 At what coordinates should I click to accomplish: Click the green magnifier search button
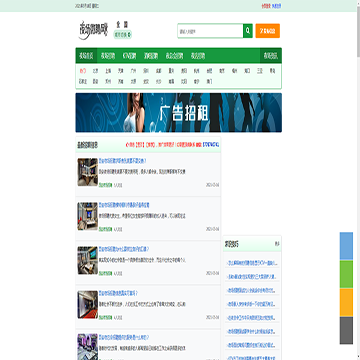248,31
